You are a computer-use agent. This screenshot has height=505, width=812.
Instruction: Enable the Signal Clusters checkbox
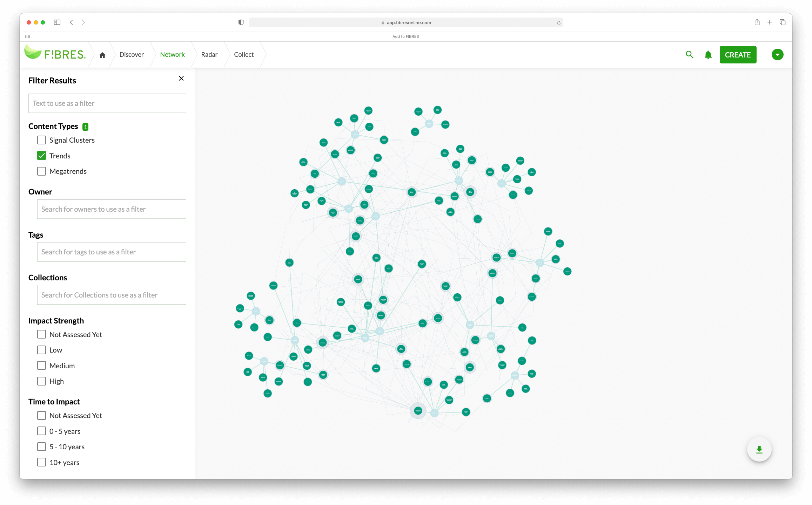coord(42,139)
